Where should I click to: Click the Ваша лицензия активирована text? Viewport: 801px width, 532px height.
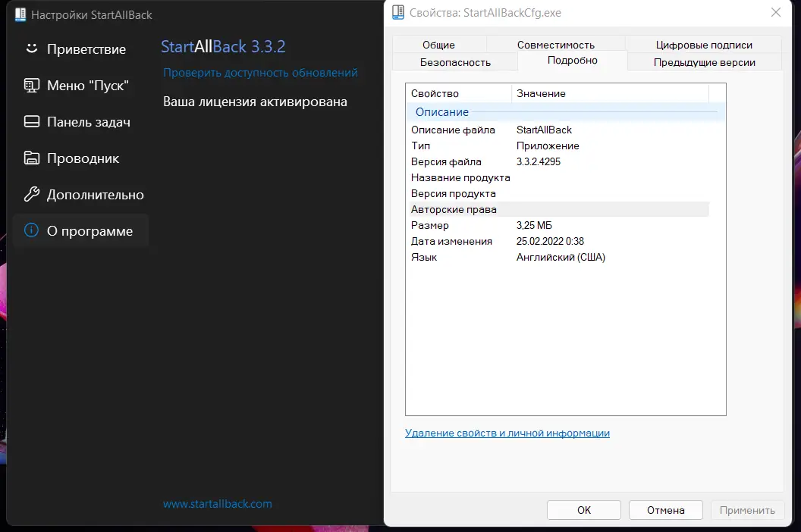[x=255, y=102]
